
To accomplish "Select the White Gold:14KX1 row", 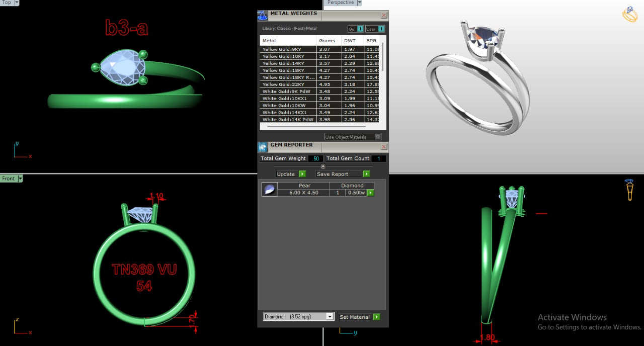I will click(x=320, y=113).
